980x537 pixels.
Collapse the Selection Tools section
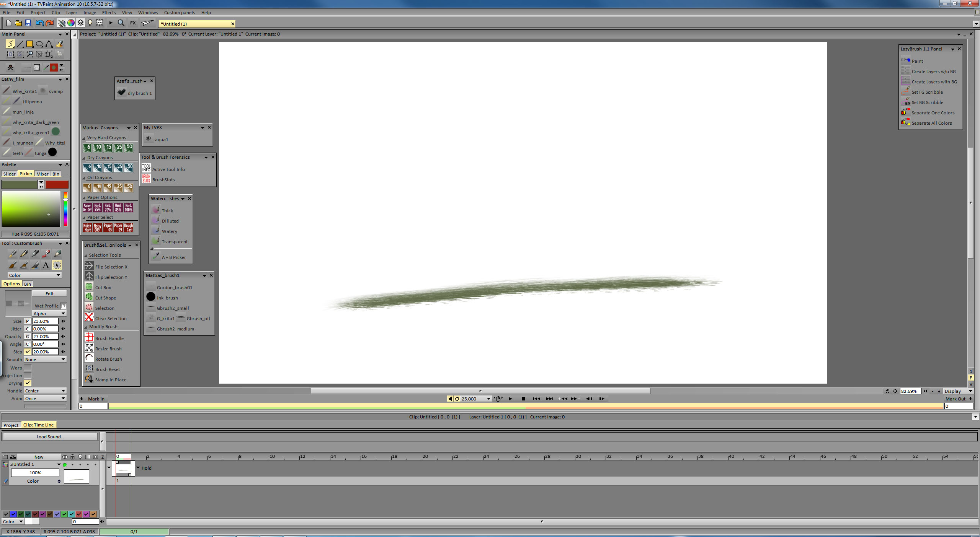tap(86, 255)
